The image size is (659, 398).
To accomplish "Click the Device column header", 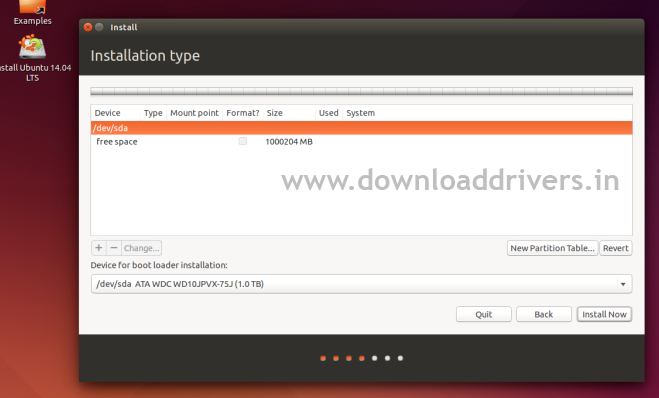I will [x=116, y=113].
